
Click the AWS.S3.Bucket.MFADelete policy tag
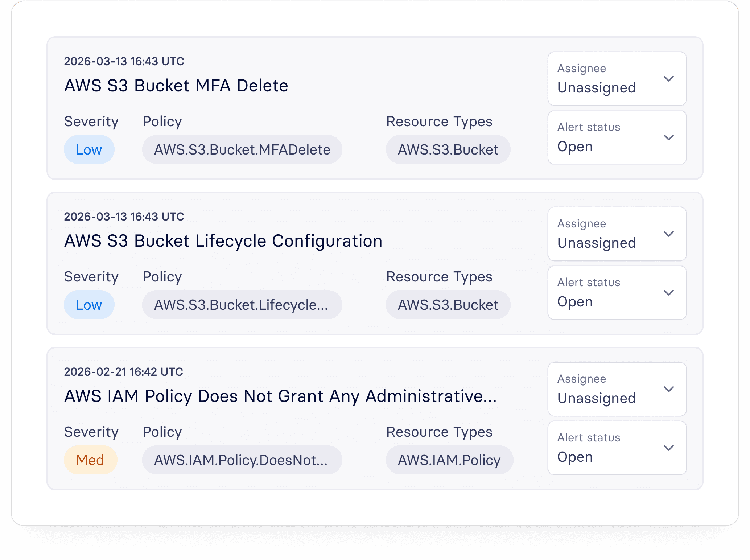(242, 150)
